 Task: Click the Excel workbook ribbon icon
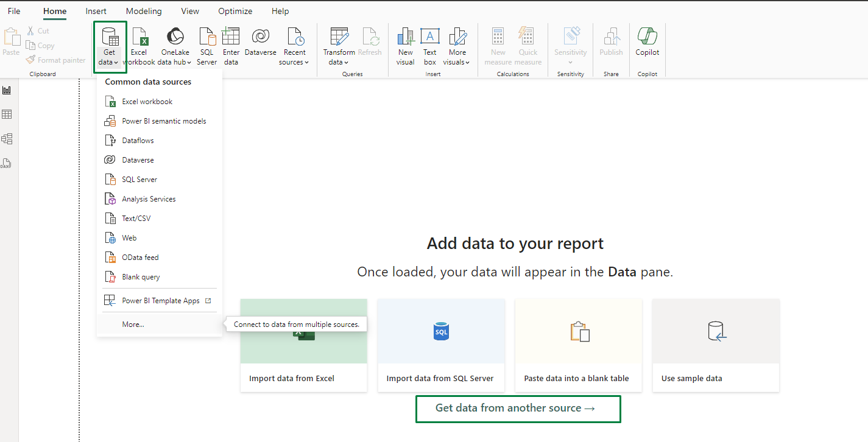tap(139, 47)
